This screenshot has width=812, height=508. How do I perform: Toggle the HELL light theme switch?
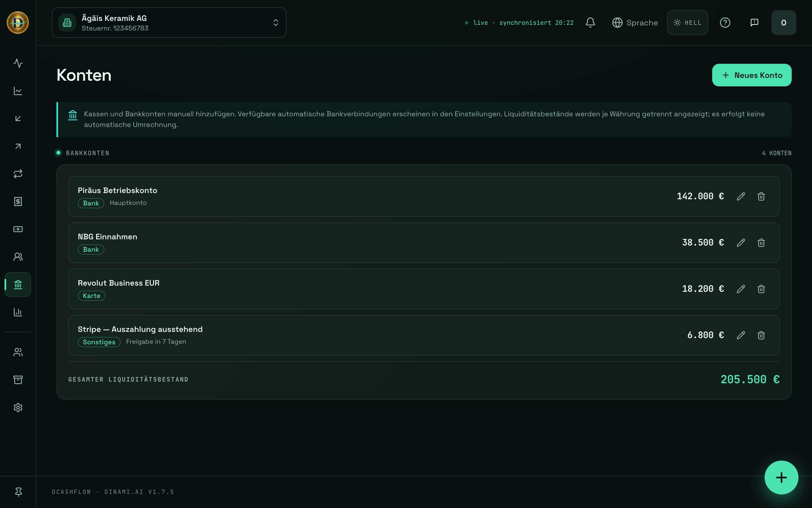pyautogui.click(x=687, y=23)
